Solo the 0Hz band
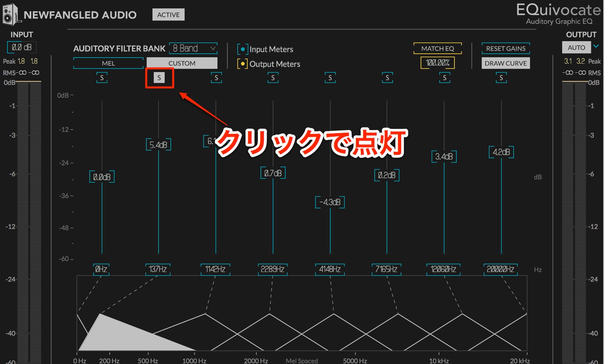This screenshot has width=604, height=364. pyautogui.click(x=102, y=78)
